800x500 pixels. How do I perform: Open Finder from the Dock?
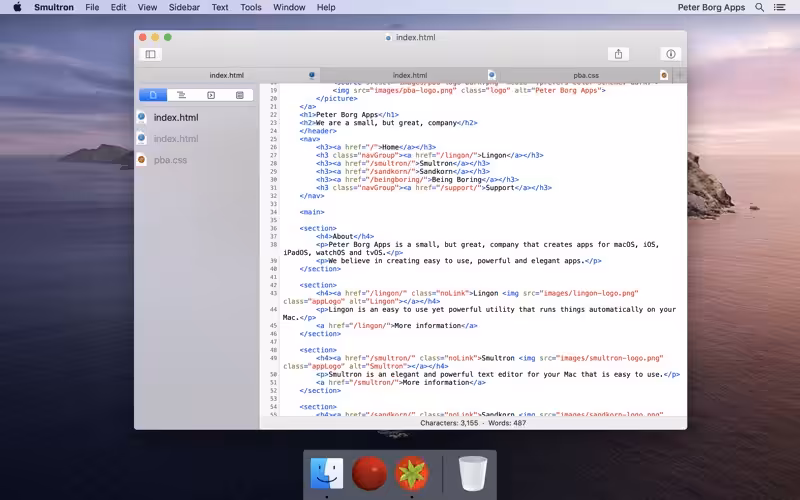point(327,473)
